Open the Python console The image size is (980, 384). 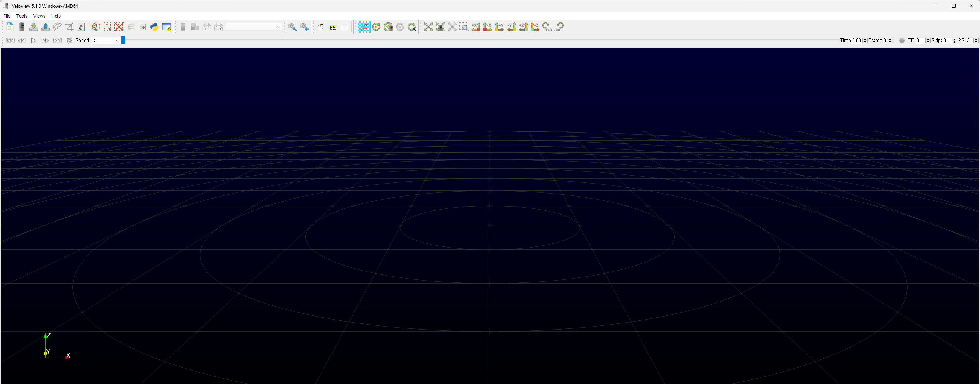click(x=155, y=27)
